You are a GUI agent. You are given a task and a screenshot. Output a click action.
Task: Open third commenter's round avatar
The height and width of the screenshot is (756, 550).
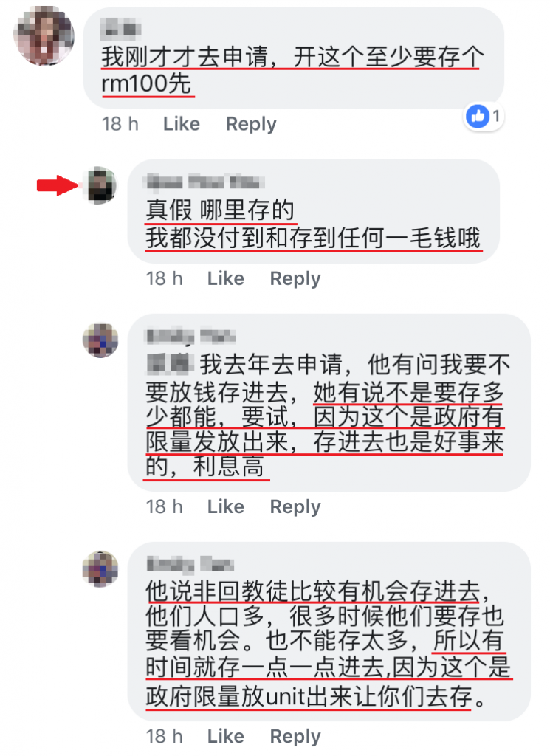pyautogui.click(x=100, y=340)
